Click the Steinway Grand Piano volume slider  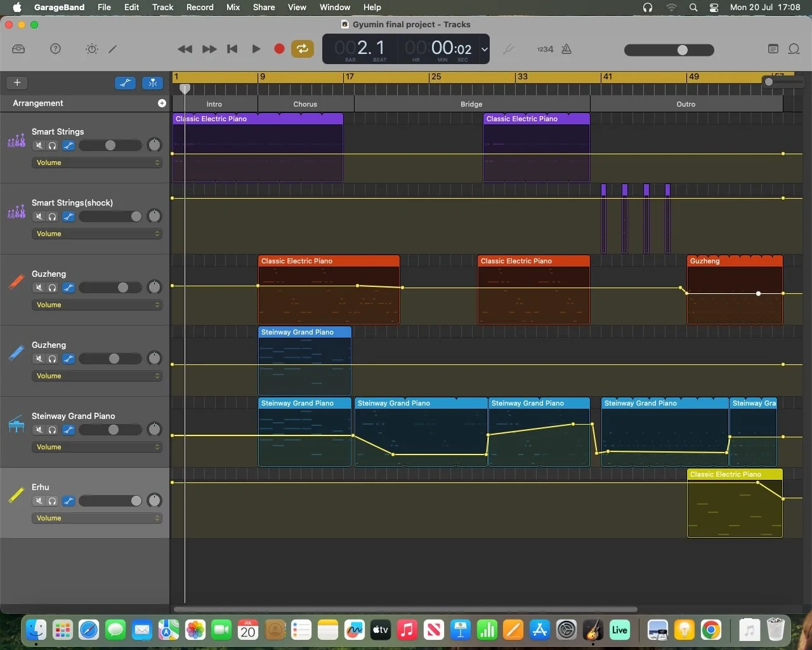point(110,430)
